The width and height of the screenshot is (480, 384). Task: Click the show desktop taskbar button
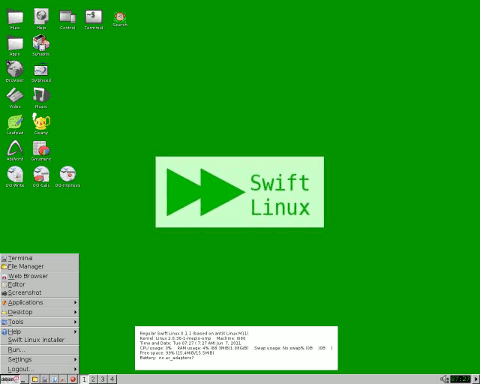[24, 379]
